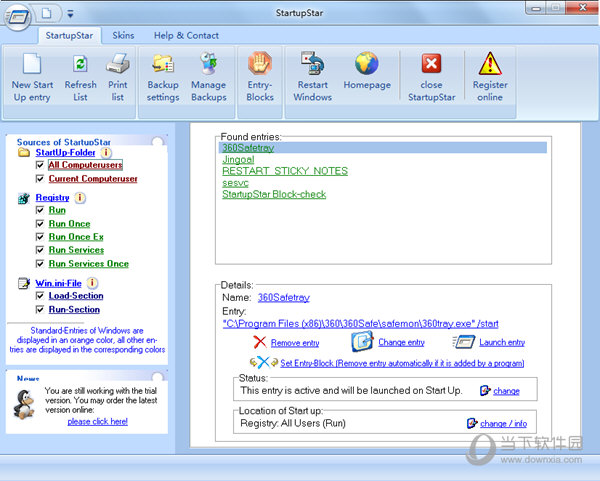Screen dimensions: 600x481
Task: Show info for StartUp-Folder source
Action: [106, 153]
